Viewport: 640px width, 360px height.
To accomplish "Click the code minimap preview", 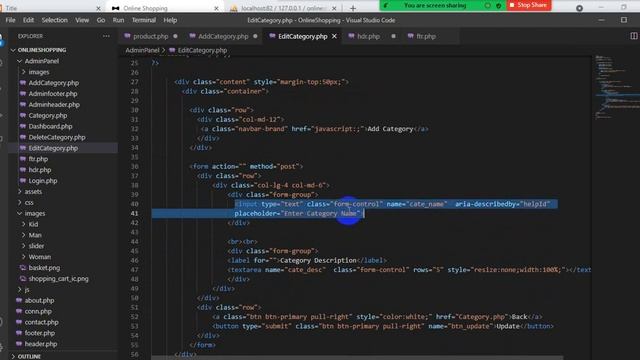I will pyautogui.click(x=616, y=87).
